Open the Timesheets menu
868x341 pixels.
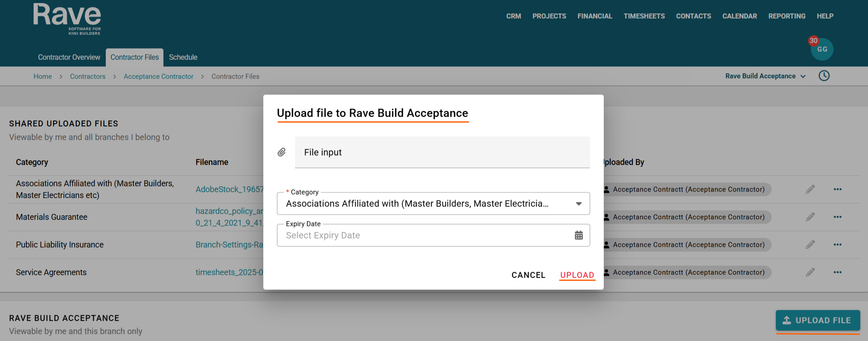(644, 16)
